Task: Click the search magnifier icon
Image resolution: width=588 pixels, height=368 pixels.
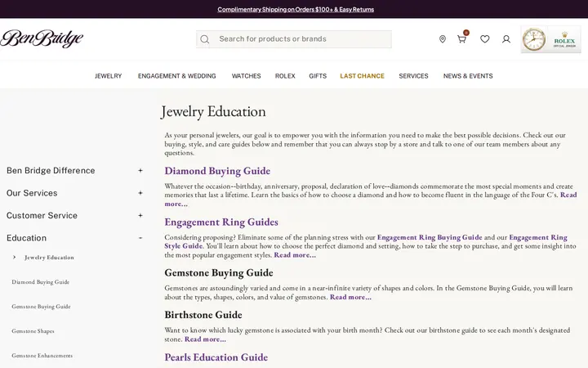Action: tap(204, 39)
